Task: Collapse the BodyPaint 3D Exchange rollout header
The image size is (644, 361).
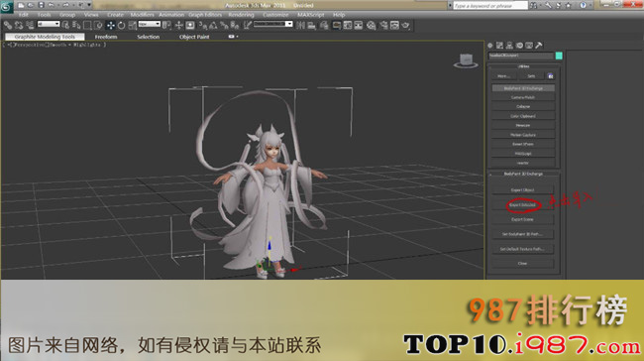Action: [x=523, y=174]
